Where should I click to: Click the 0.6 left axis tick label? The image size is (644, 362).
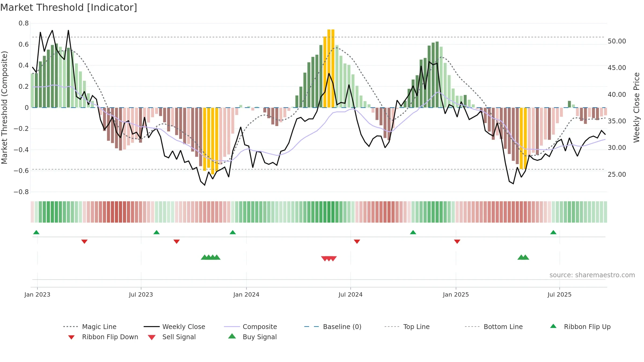(x=24, y=44)
